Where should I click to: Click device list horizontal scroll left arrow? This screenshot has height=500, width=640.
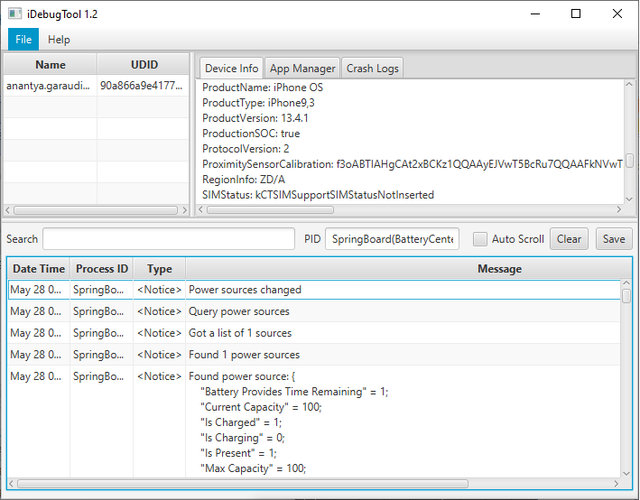[x=8, y=210]
